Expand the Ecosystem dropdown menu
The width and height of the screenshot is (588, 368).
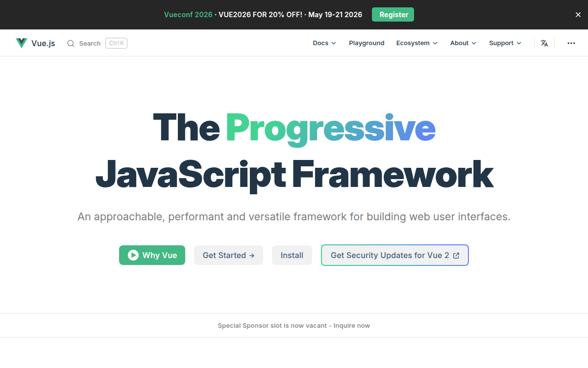coord(417,43)
